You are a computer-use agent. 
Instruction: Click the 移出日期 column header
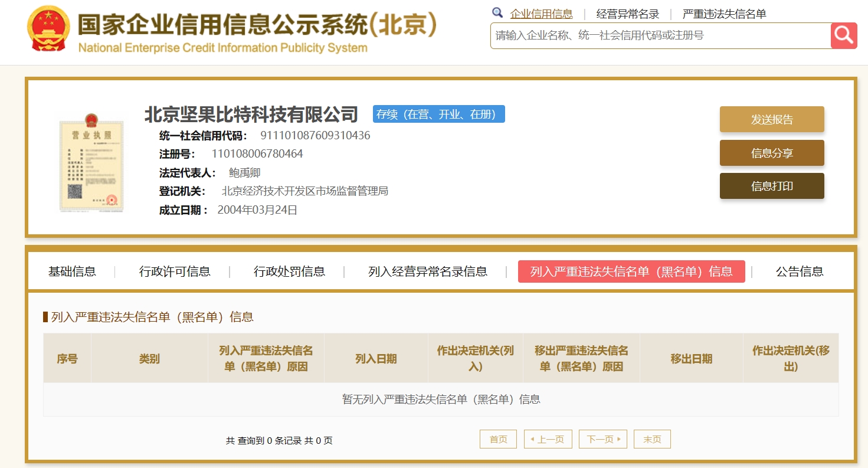click(x=692, y=359)
